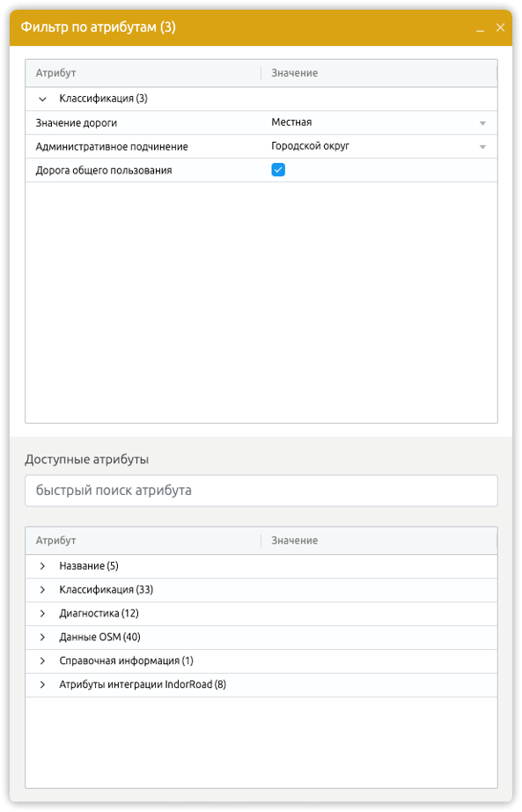Expand the Данные OSM (40) chevron
Screen dimensions: 522x812
pyautogui.click(x=43, y=637)
